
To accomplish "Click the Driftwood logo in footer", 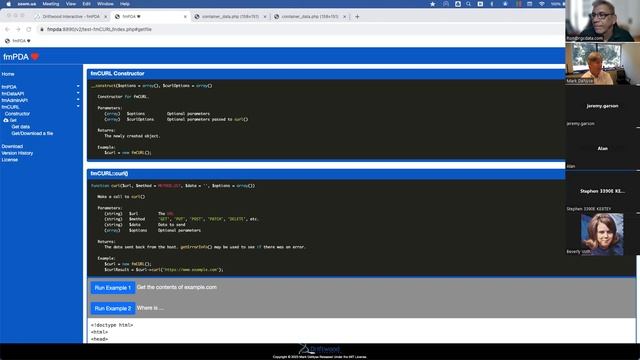I will coord(320,349).
